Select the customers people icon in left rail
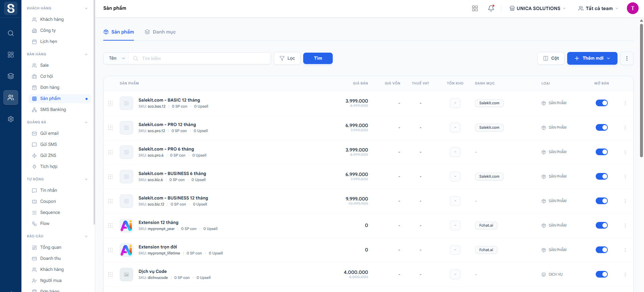Viewport: 644px width, 292px height. (11, 98)
